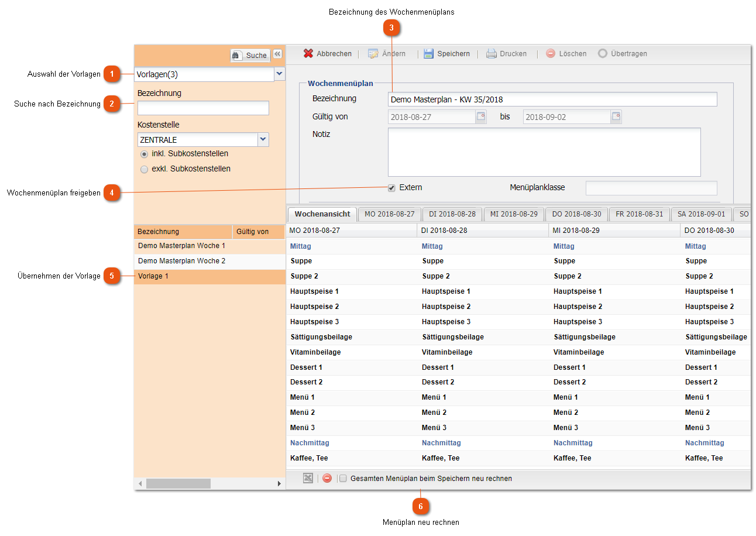The width and height of the screenshot is (756, 536).
Task: Sort by Gültig von column header
Action: [x=259, y=232]
